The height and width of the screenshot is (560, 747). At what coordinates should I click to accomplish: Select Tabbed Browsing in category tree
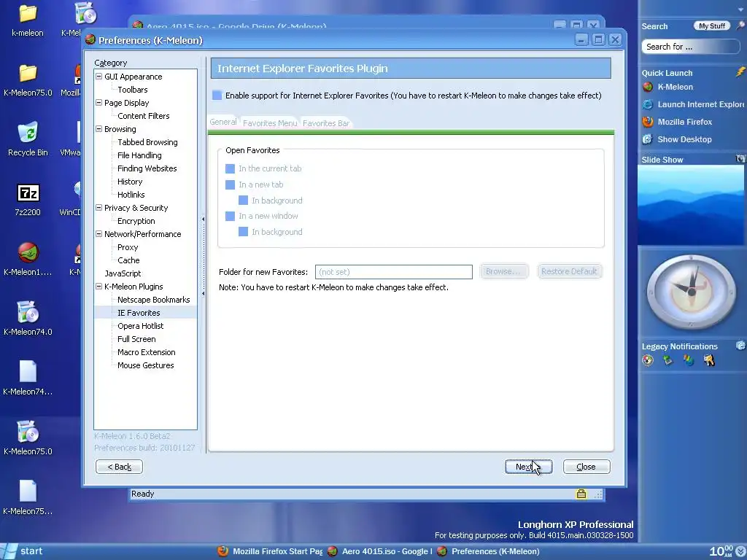(x=147, y=142)
